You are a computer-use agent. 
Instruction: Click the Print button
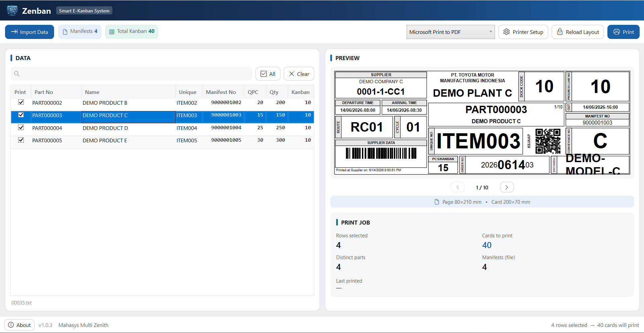[x=623, y=32]
